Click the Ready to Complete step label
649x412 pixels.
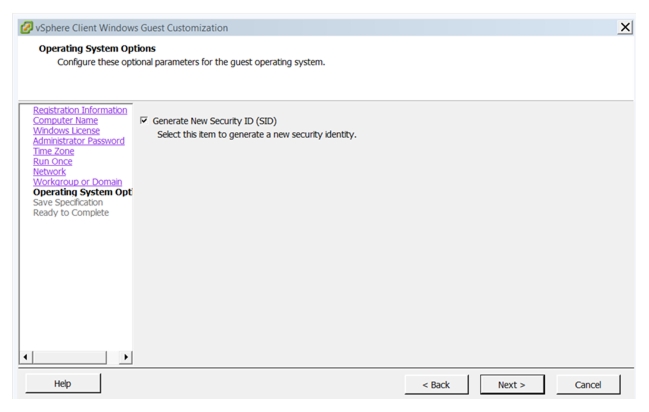(71, 213)
